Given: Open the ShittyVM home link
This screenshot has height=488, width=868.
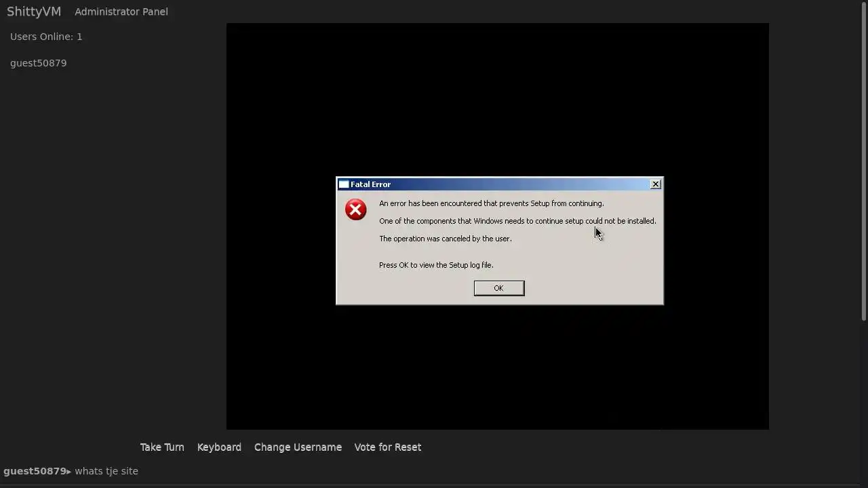Looking at the screenshot, I should (34, 12).
